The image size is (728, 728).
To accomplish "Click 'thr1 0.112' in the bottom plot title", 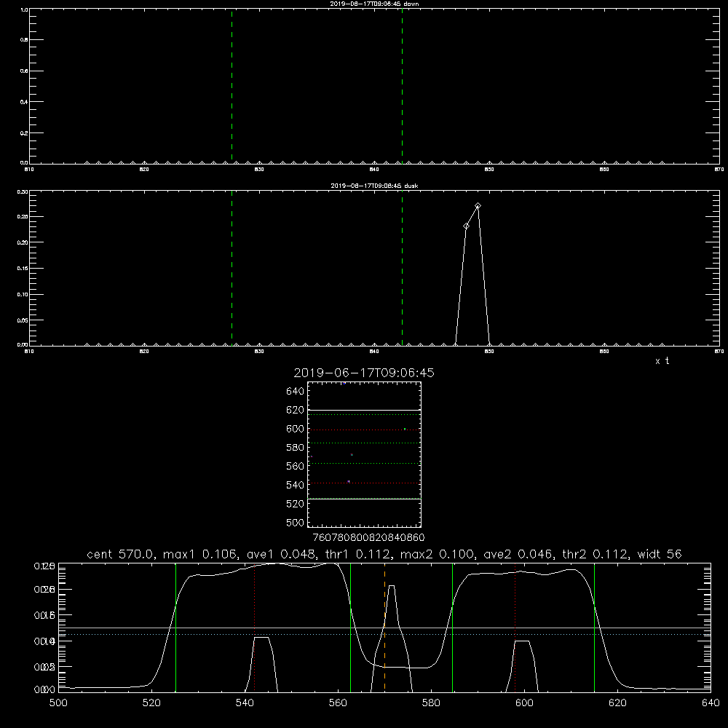I will (356, 554).
